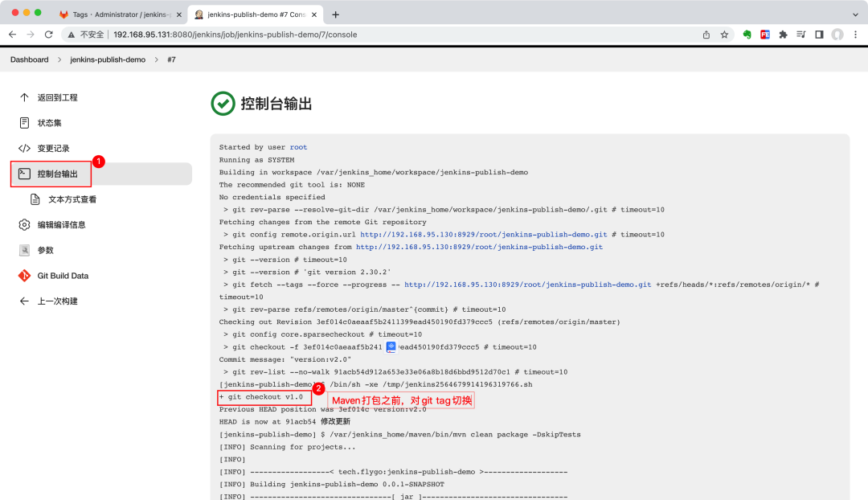Click 'Fetching changes from the remote Git repository'

(323, 222)
